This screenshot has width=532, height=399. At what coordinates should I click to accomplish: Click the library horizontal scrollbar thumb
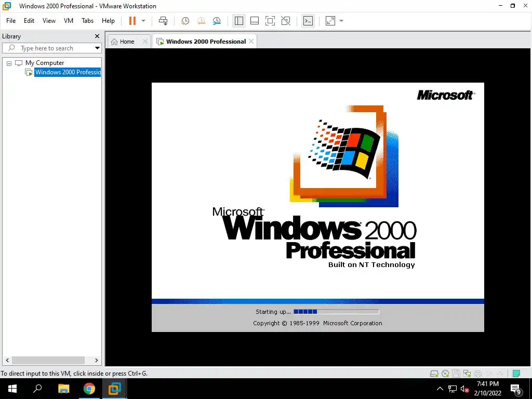point(48,361)
